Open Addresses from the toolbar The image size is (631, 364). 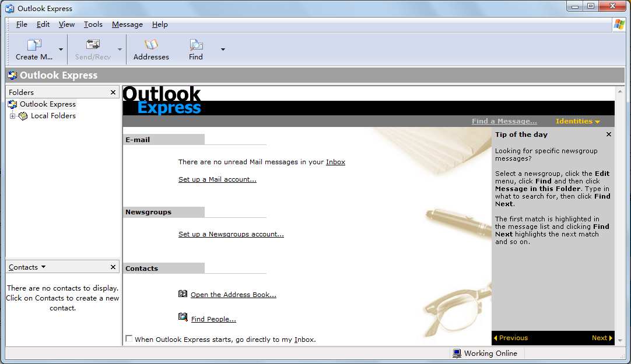coord(151,50)
